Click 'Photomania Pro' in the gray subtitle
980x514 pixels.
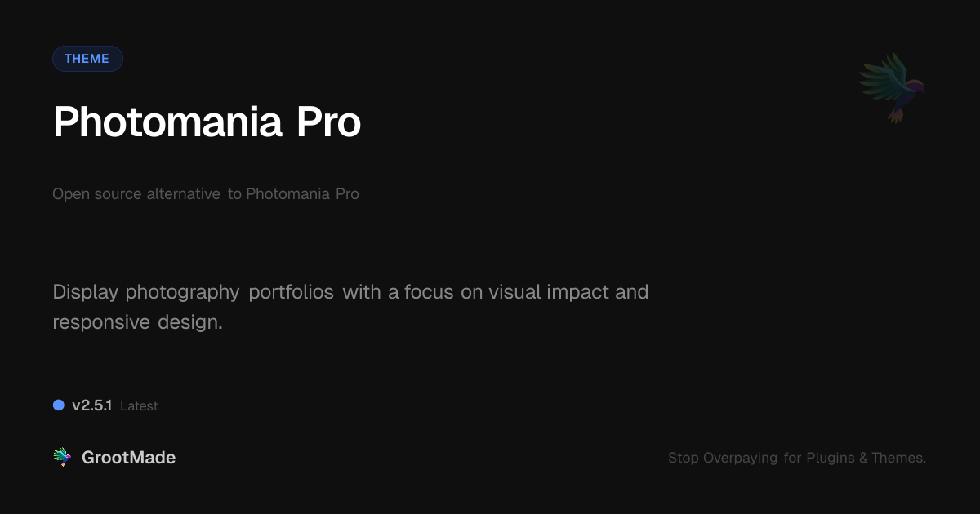point(302,194)
